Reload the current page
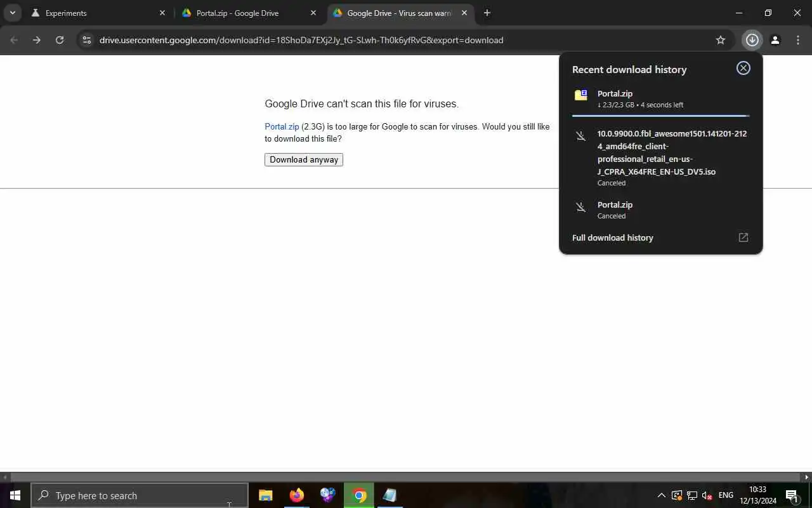This screenshot has height=508, width=812. coord(60,40)
